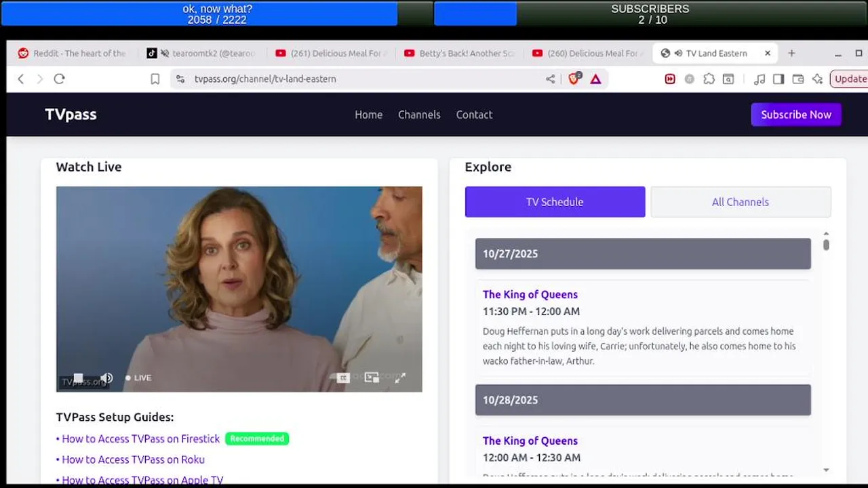Click the green Recommended badge
The height and width of the screenshot is (488, 868).
pyautogui.click(x=257, y=439)
